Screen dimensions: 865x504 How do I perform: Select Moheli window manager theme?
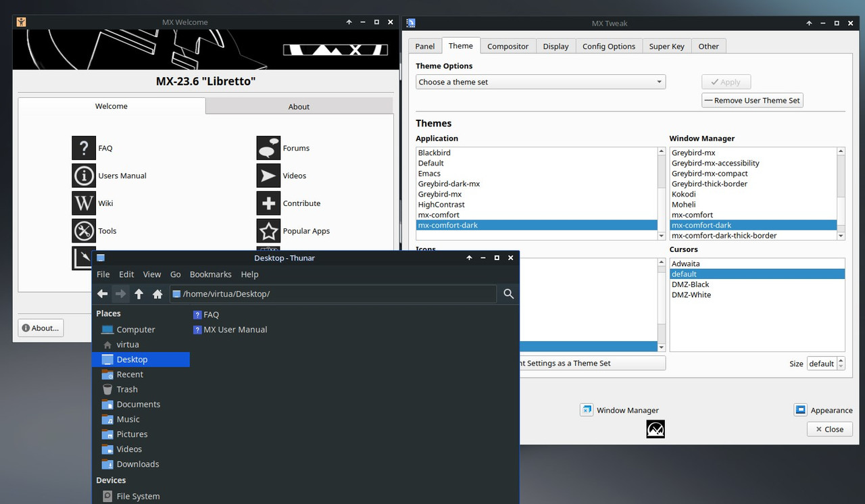click(x=753, y=204)
